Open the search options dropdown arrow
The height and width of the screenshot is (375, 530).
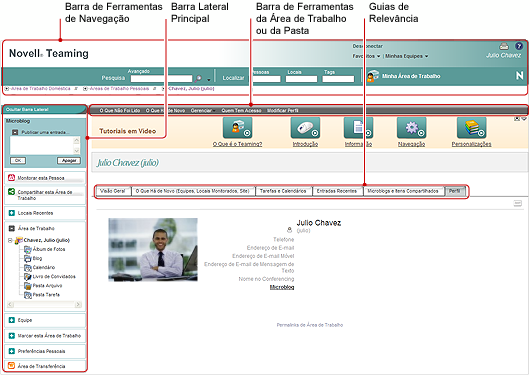(209, 80)
